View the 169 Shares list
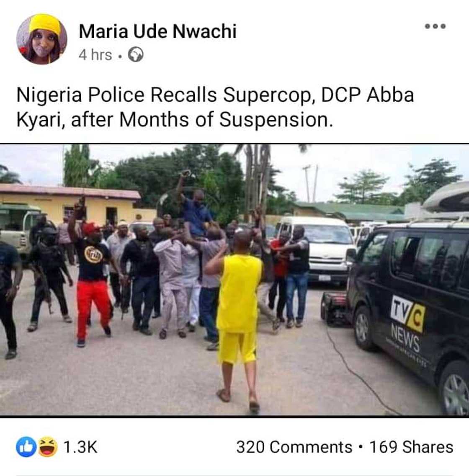 click(411, 447)
